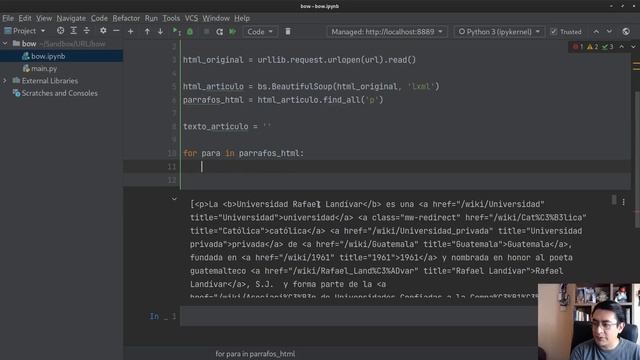Click line number 11 in the gutter

pos(172,167)
